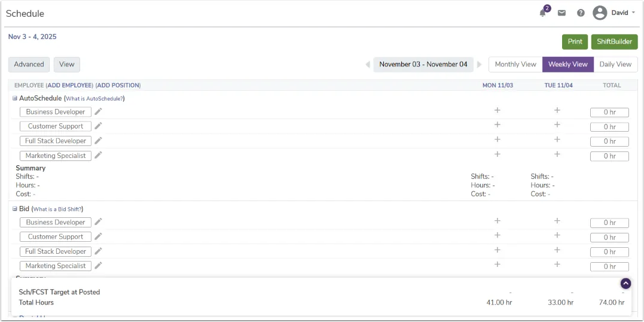Add Tuesday shift for AutoSchedule Customer Support
The height and width of the screenshot is (322, 644).
(557, 124)
